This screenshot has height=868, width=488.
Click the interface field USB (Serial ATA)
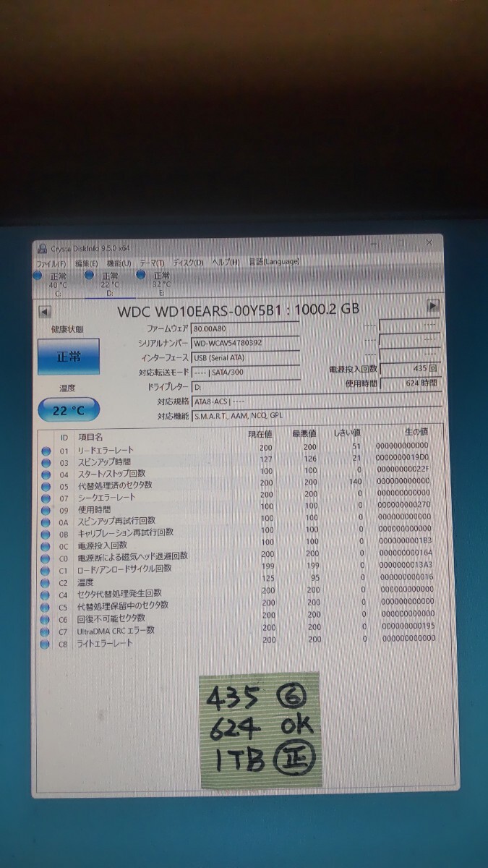click(x=246, y=357)
